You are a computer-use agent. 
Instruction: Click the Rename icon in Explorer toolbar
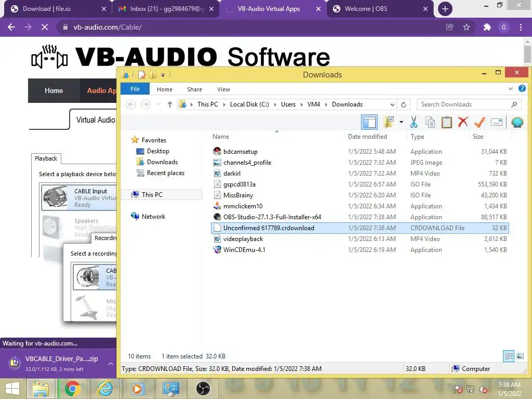[496, 122]
